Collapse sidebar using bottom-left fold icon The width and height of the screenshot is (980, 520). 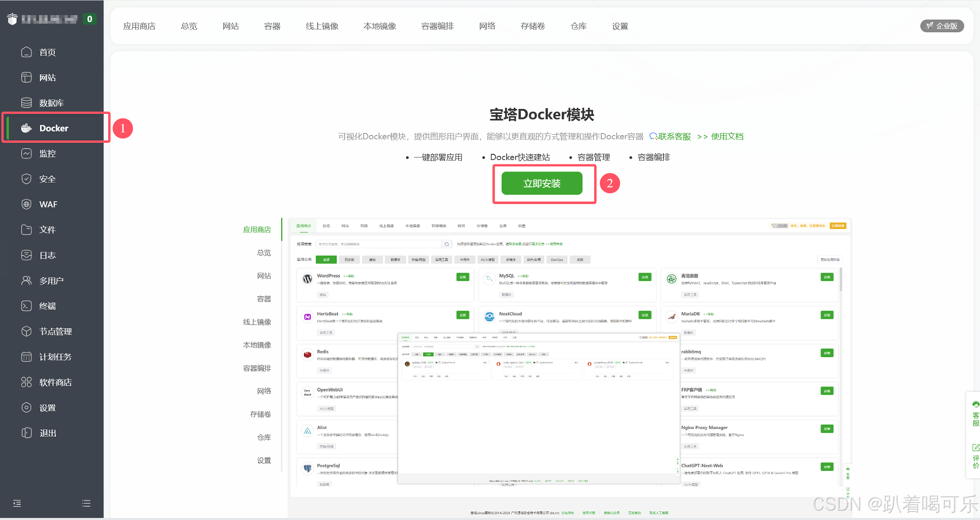pos(17,503)
